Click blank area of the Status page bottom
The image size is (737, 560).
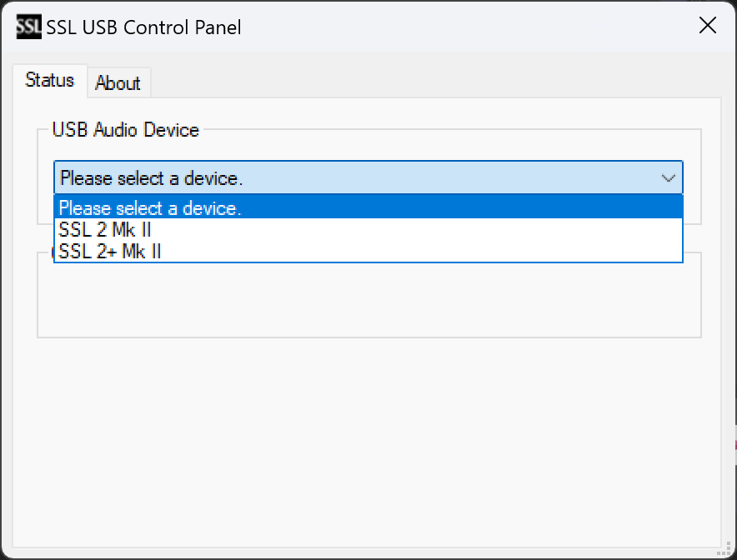367,442
